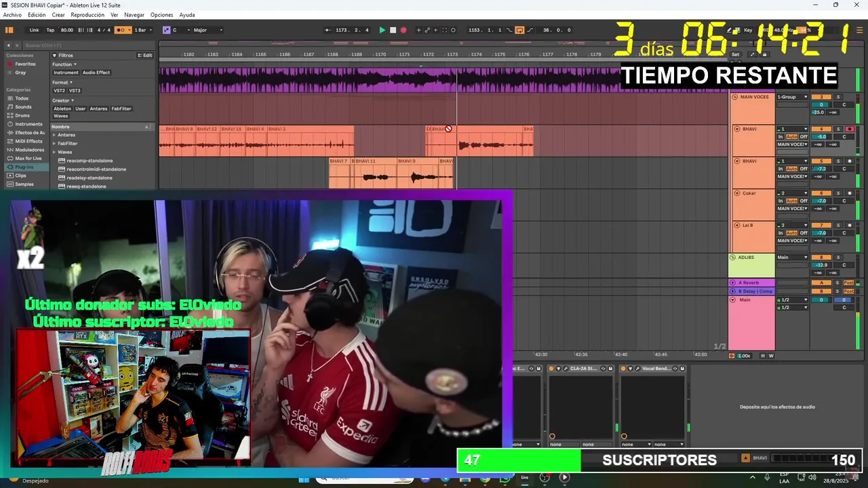Select readelay-standalone plug-in

90,178
